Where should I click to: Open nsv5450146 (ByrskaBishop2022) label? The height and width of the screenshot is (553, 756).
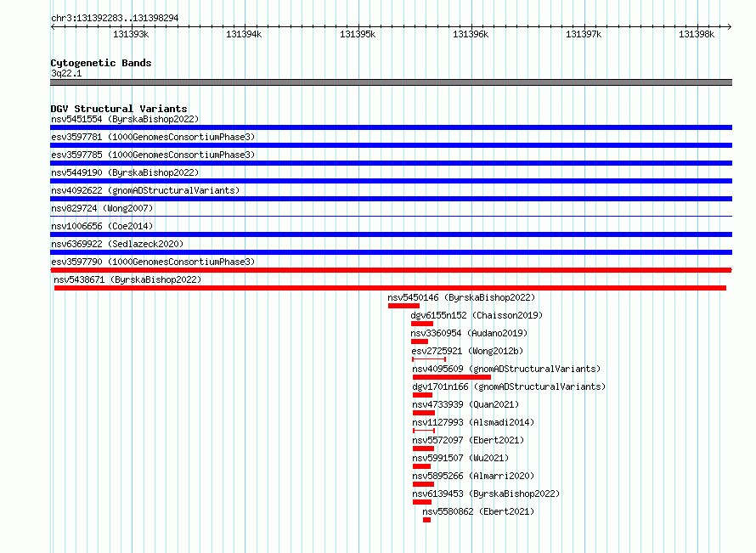pos(461,297)
